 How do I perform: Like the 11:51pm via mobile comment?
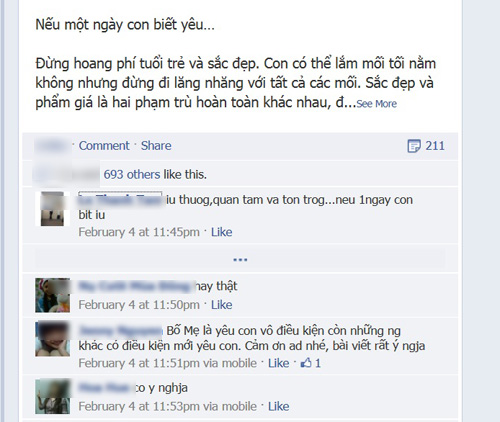coord(279,363)
